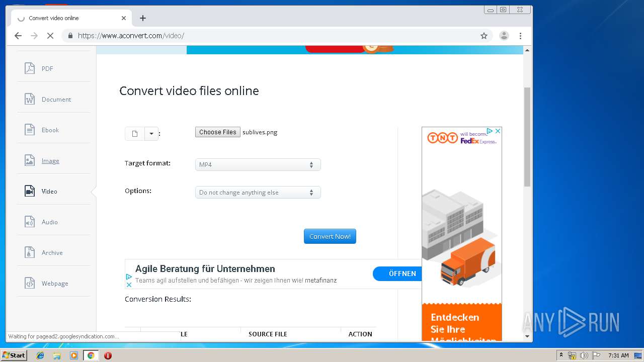Viewport: 644px width, 362px height.
Task: Click the local file source icon button
Action: 135,133
